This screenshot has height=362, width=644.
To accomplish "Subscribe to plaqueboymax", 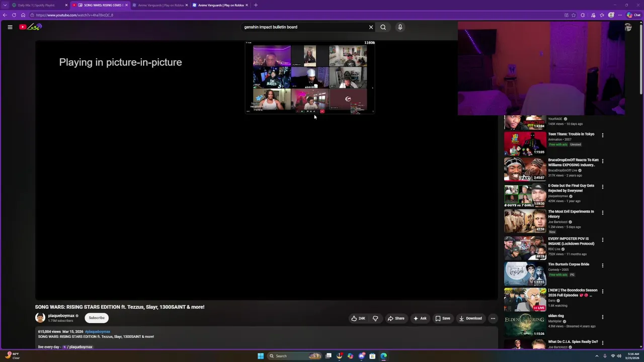I will coord(97,318).
